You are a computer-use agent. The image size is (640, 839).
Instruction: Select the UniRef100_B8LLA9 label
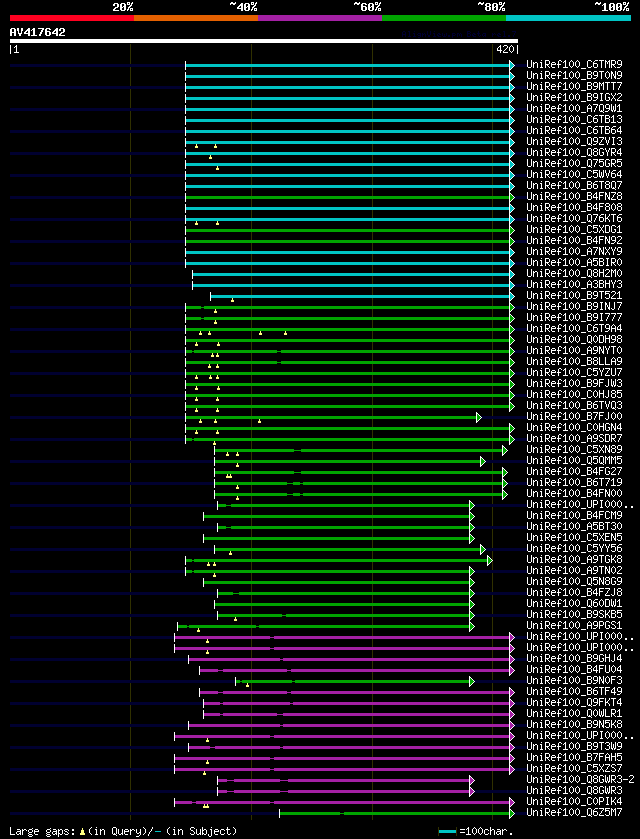(574, 362)
